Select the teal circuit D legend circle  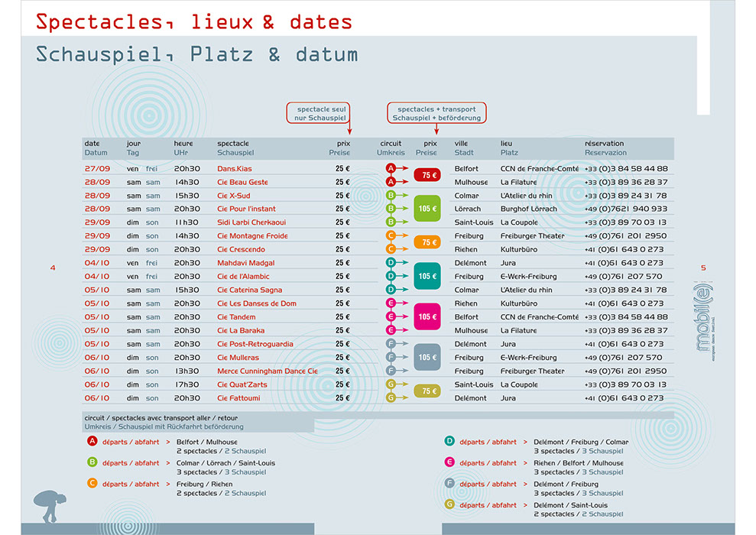coord(449,442)
